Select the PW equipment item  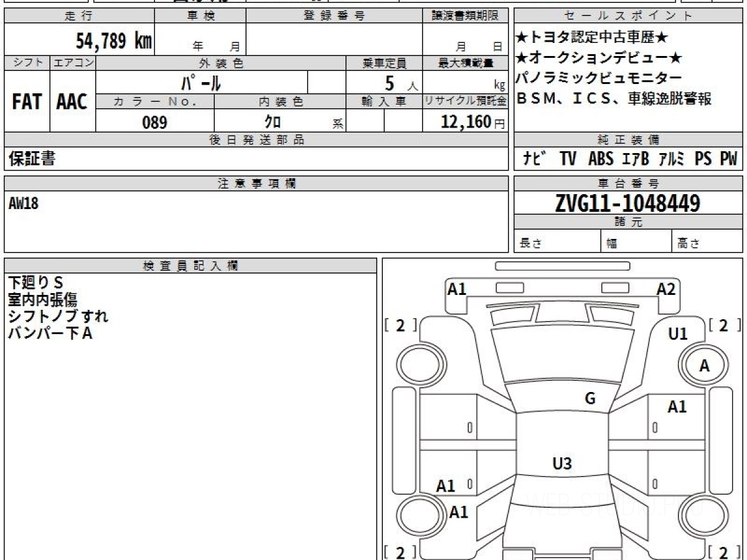point(728,159)
